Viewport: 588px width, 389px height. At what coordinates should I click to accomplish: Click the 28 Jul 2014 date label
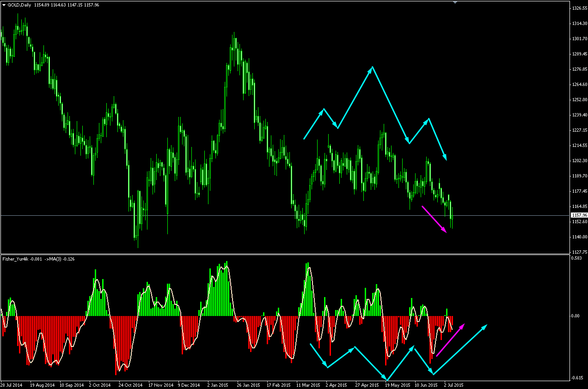pyautogui.click(x=12, y=384)
